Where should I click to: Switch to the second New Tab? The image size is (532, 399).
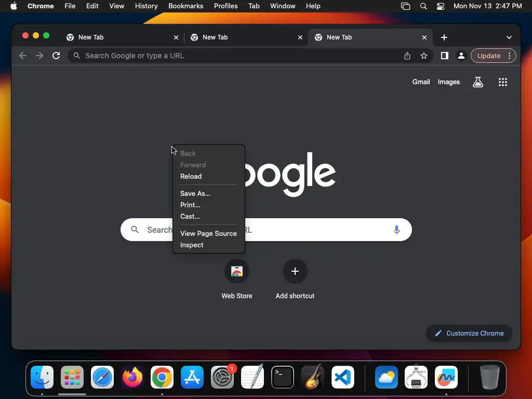click(246, 37)
